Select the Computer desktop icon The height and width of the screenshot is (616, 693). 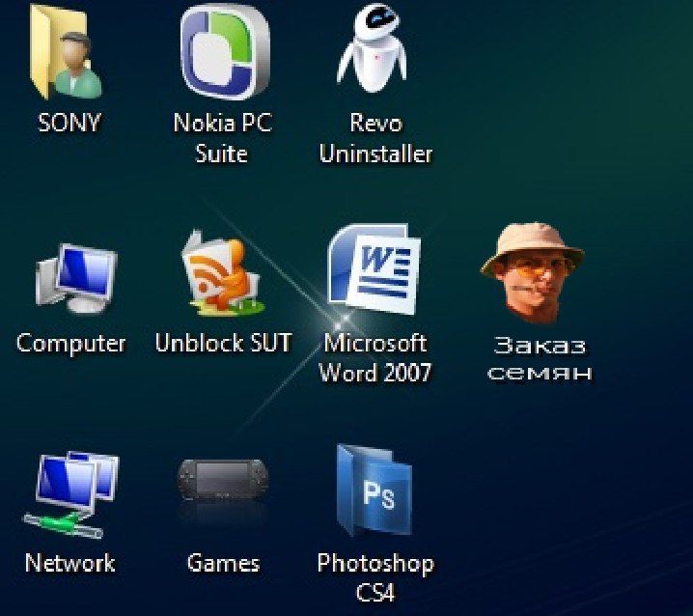click(x=76, y=278)
